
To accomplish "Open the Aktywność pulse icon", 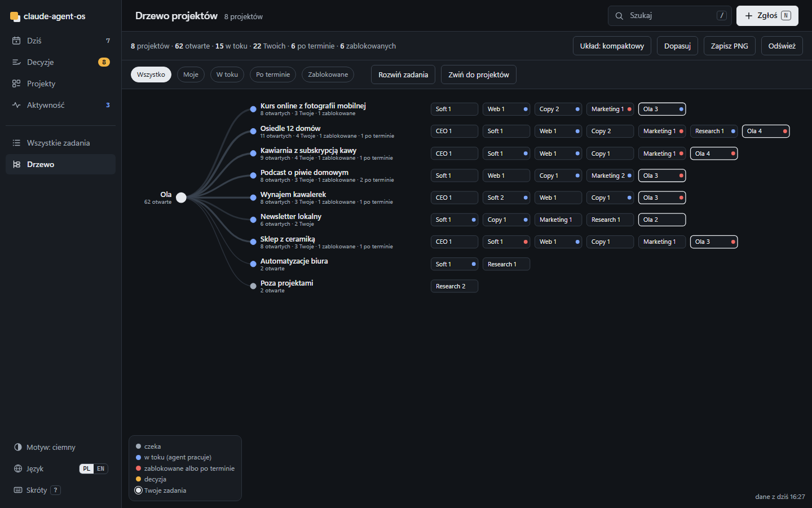I will pyautogui.click(x=16, y=105).
